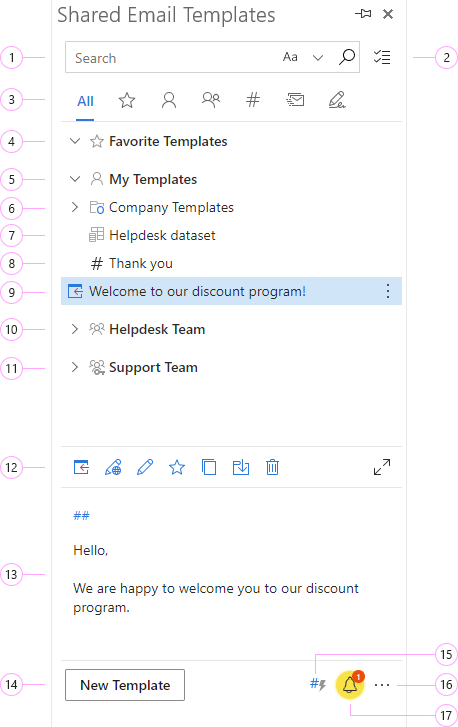
Task: Click the pencil edit template icon
Action: coord(145,467)
